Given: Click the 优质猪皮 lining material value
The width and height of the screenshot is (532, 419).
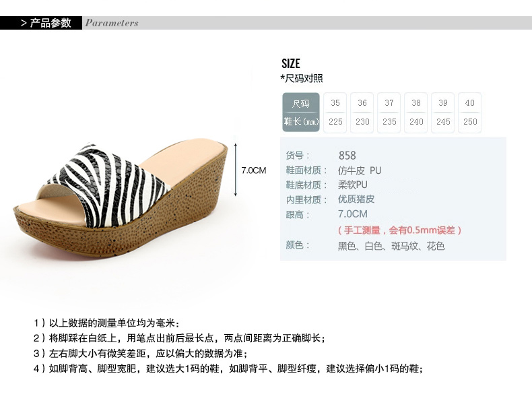Looking at the screenshot, I should pyautogui.click(x=356, y=199).
